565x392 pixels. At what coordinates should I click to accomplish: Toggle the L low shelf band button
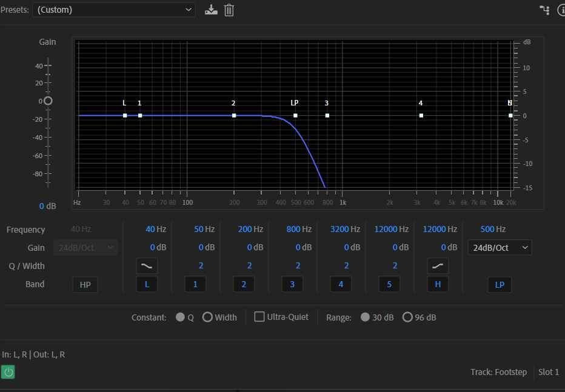(x=147, y=285)
